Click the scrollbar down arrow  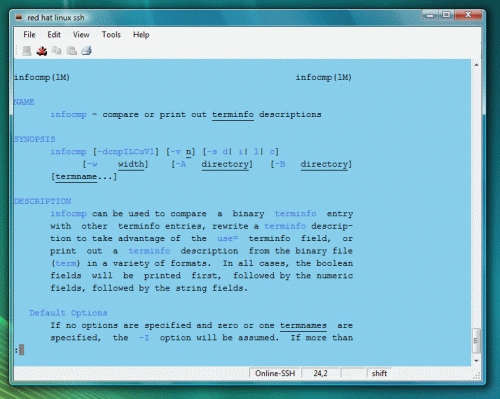476,361
